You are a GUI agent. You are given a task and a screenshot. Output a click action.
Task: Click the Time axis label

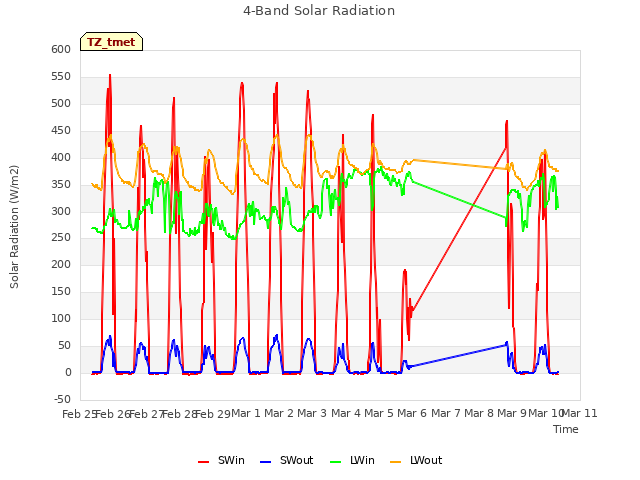tap(566, 429)
